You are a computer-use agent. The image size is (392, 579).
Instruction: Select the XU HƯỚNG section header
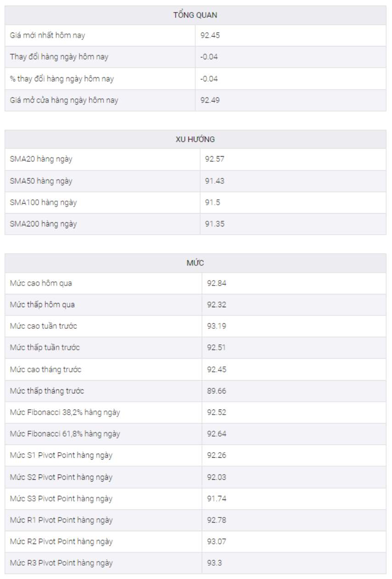coord(195,139)
